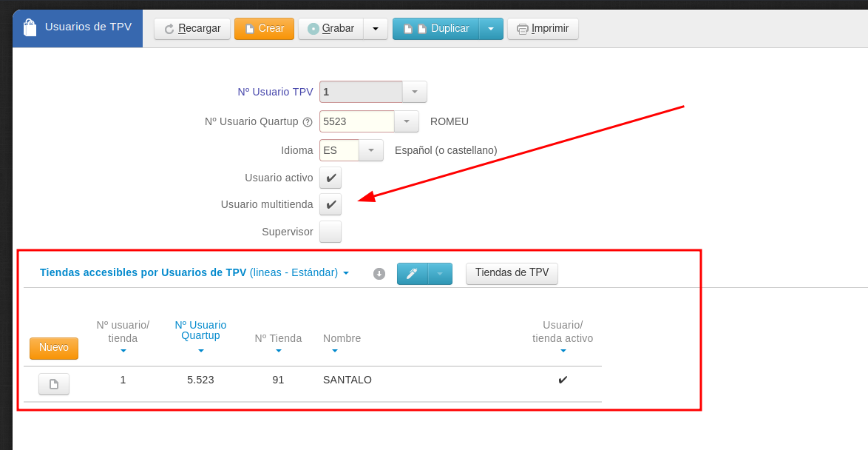Screen dimensions: 868x450
Task: Click the Grabar save button
Action: click(330, 29)
